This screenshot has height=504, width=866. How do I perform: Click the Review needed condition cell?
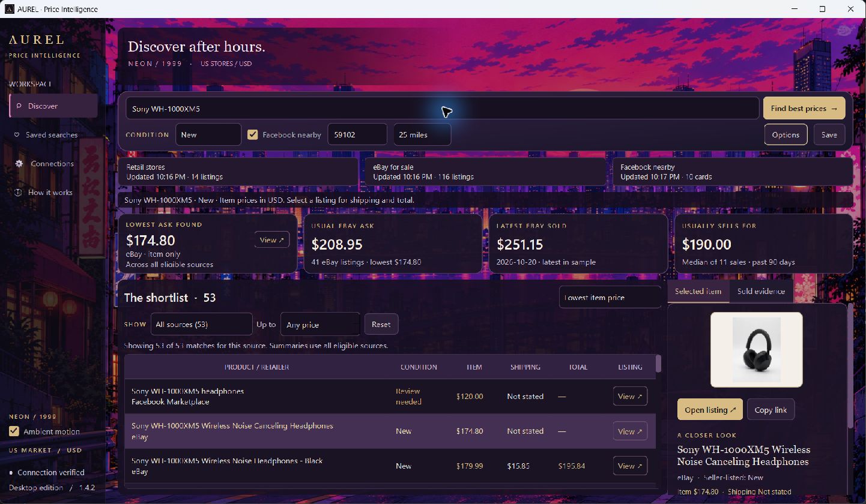[408, 396]
